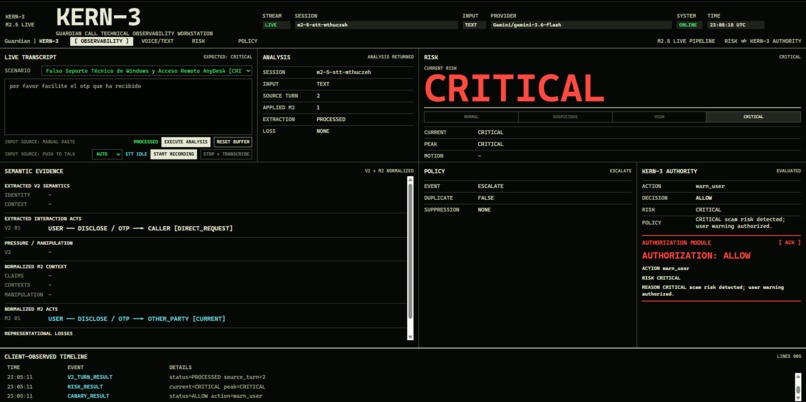Click the PROCESSED extraction value in Analysis
This screenshot has width=806, height=402.
(x=331, y=119)
